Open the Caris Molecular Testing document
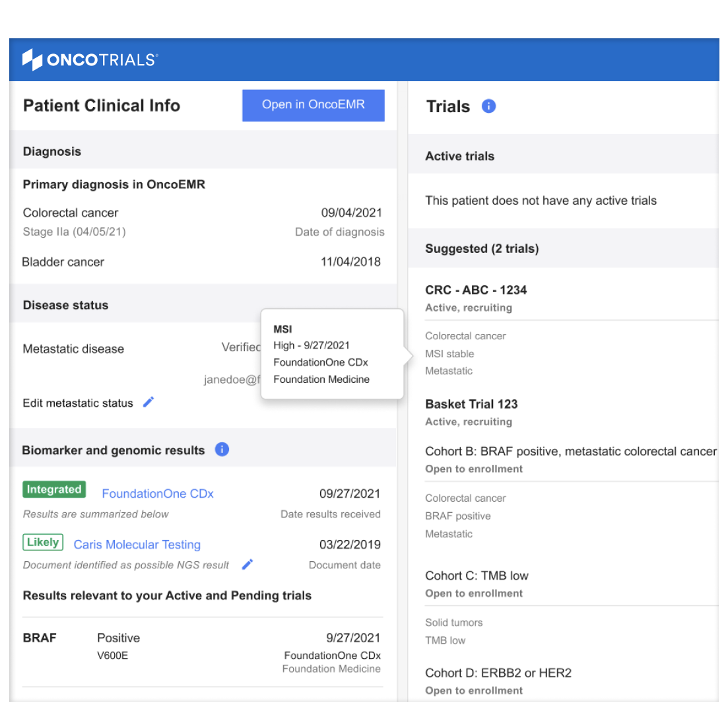The image size is (728, 711). coord(137,544)
